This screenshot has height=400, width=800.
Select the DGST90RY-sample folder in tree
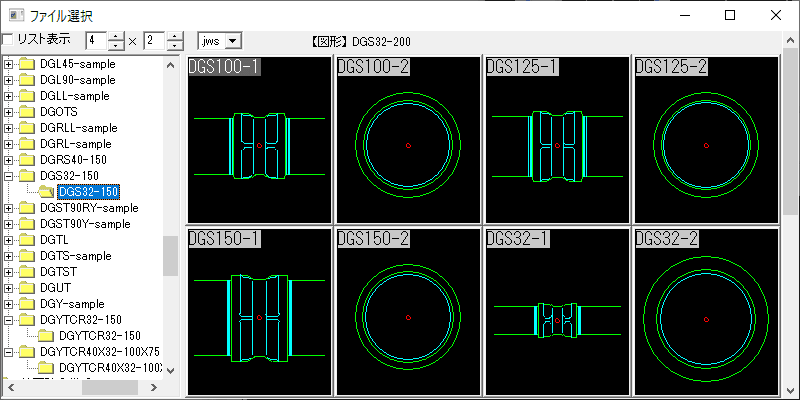point(89,208)
